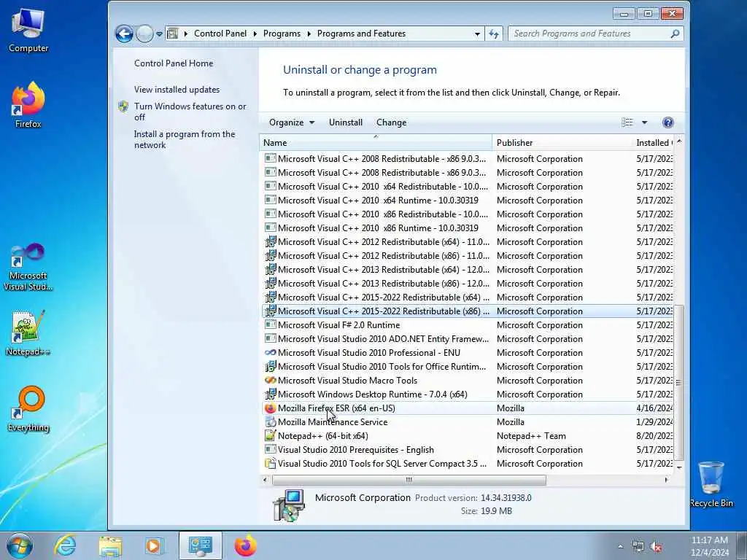
Task: Go back with the Back arrow button
Action: pos(124,34)
